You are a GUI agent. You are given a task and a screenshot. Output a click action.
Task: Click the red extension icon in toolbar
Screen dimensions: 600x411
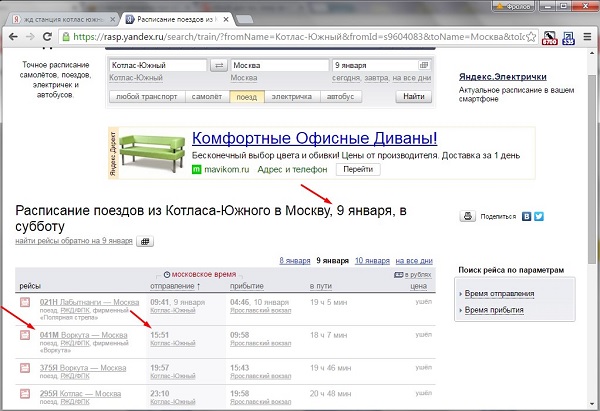click(x=549, y=38)
